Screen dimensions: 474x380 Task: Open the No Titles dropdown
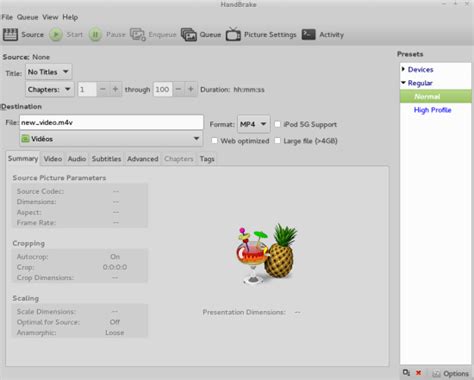(x=48, y=72)
